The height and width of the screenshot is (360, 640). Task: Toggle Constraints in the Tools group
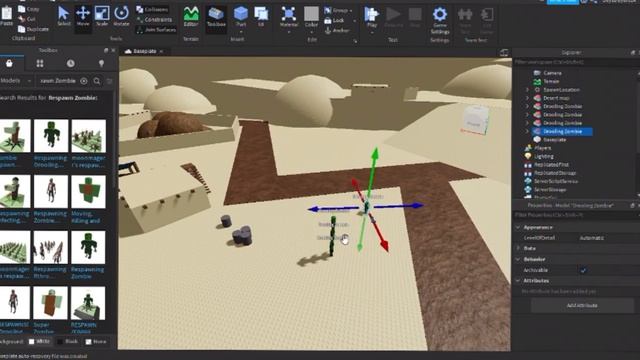coord(154,19)
